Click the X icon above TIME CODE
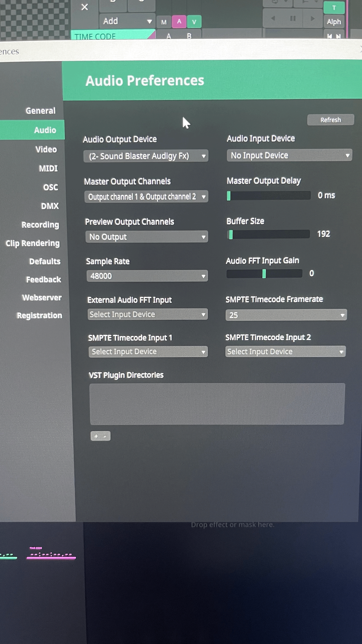The width and height of the screenshot is (362, 644). tap(85, 7)
